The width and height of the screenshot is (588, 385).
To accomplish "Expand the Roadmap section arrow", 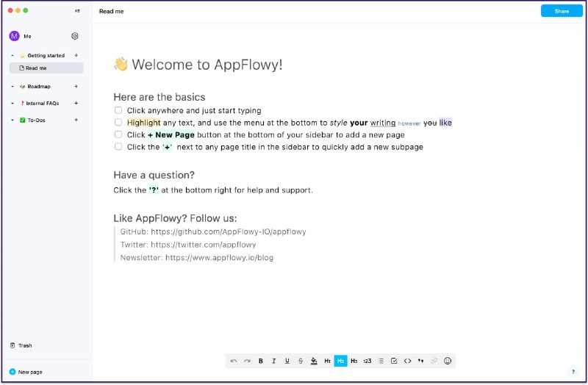I will (x=12, y=87).
